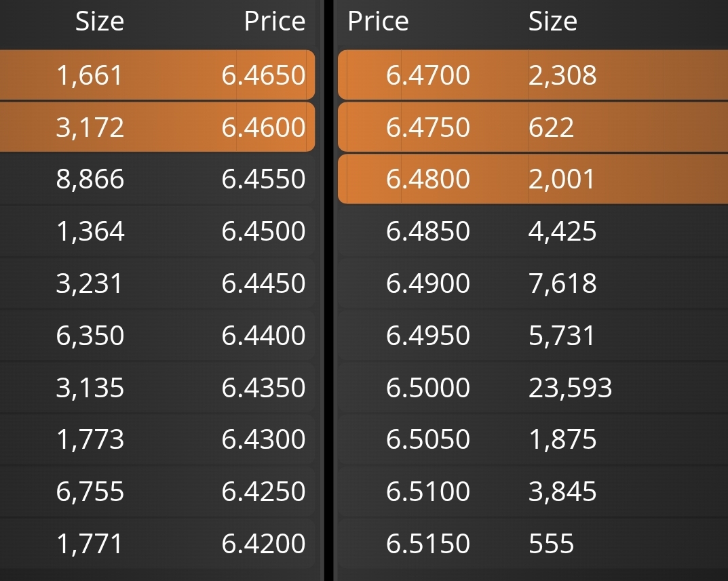The height and width of the screenshot is (581, 728).
Task: Click the ask price 6.4900
Action: tap(427, 283)
